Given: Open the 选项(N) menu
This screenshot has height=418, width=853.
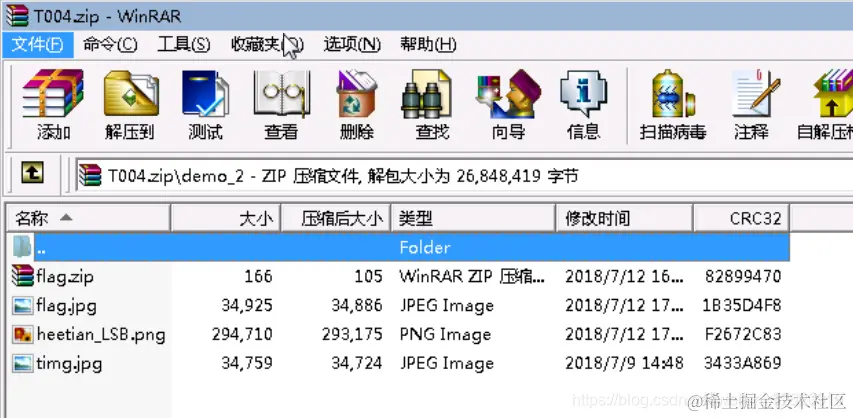Looking at the screenshot, I should point(352,45).
